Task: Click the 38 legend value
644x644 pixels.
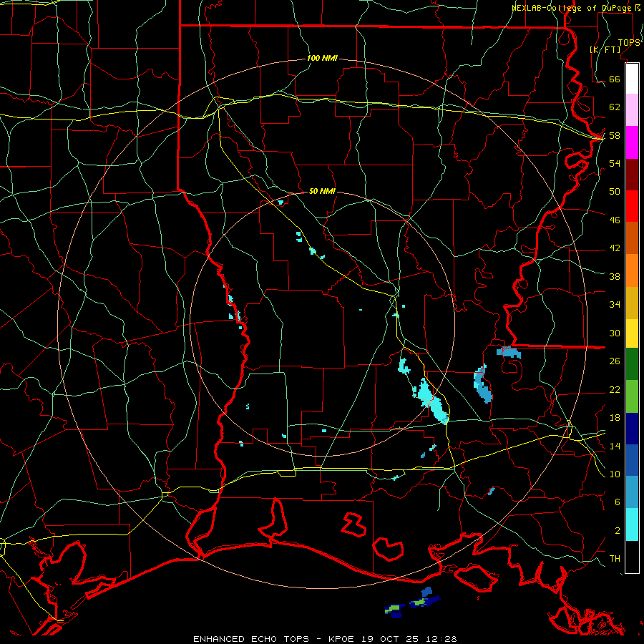Action: point(615,276)
